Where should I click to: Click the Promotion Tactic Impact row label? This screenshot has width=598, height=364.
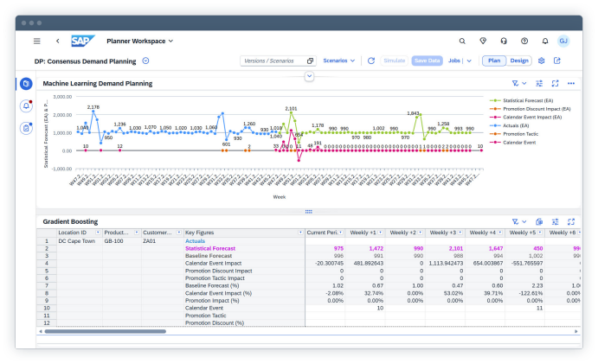pyautogui.click(x=215, y=278)
